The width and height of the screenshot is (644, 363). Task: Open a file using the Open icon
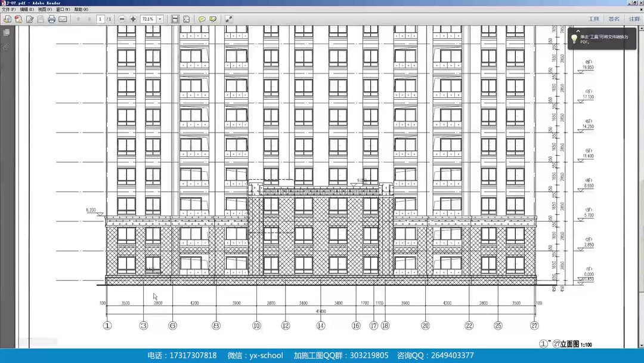tap(7, 19)
